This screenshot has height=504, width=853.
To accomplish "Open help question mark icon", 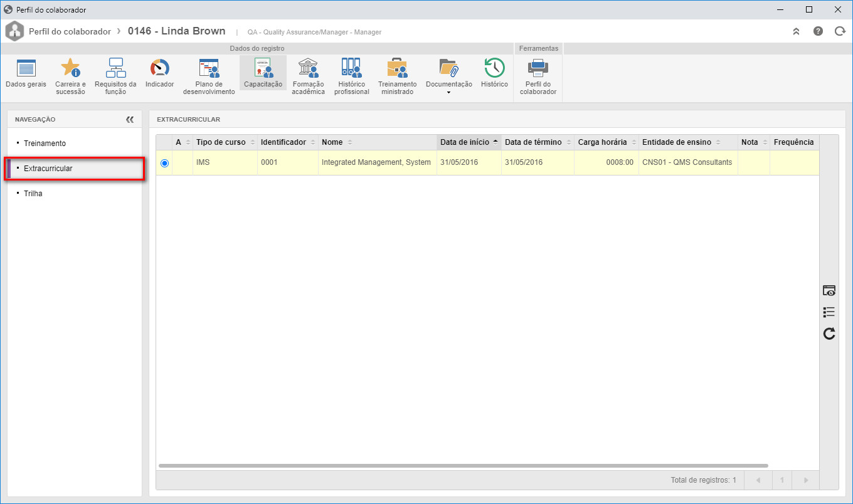I will [x=818, y=31].
